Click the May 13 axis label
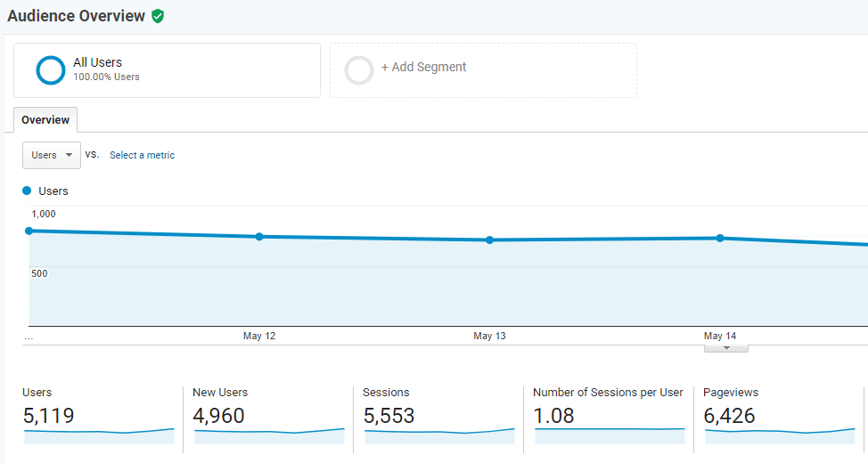The image size is (868, 463). pos(489,336)
